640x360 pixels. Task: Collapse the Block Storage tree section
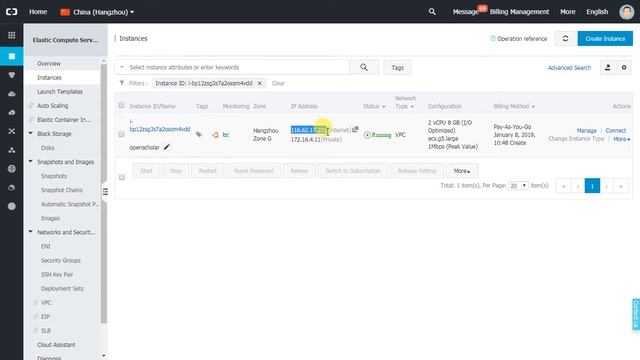31,133
